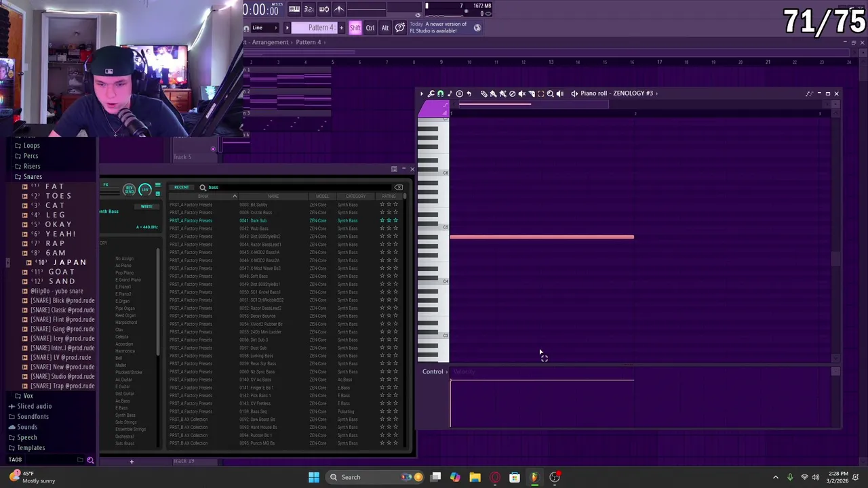Toggle the main snap magnet near Line
Image resolution: width=868 pixels, height=488 pixels.
coord(246,28)
